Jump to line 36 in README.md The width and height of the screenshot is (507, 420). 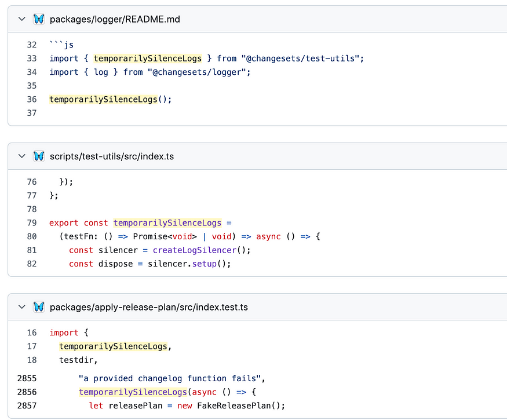[32, 99]
